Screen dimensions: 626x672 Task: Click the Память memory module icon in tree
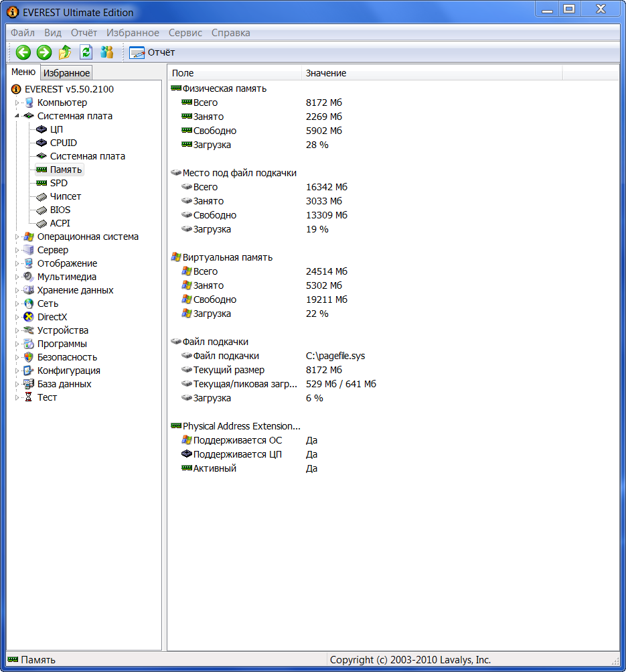(x=42, y=170)
